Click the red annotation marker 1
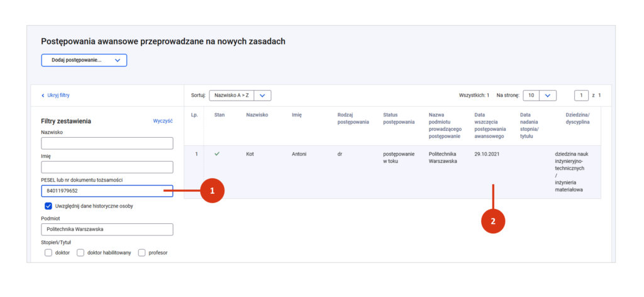The image size is (644, 297). tap(213, 190)
